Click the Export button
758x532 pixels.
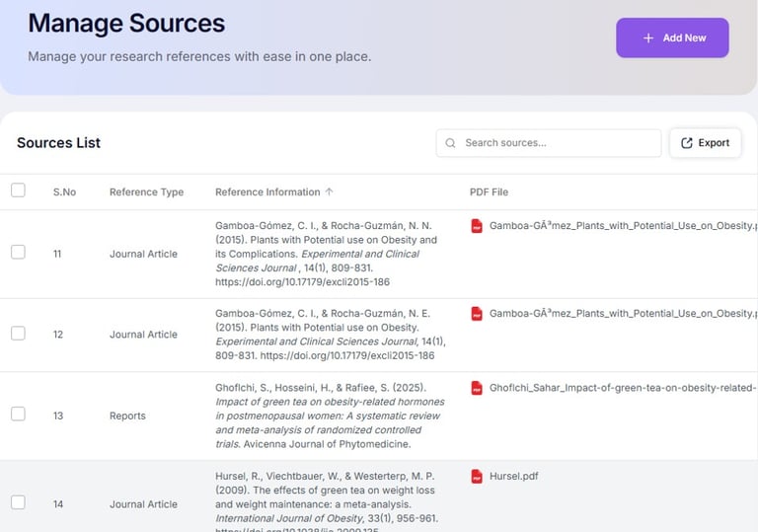(705, 143)
